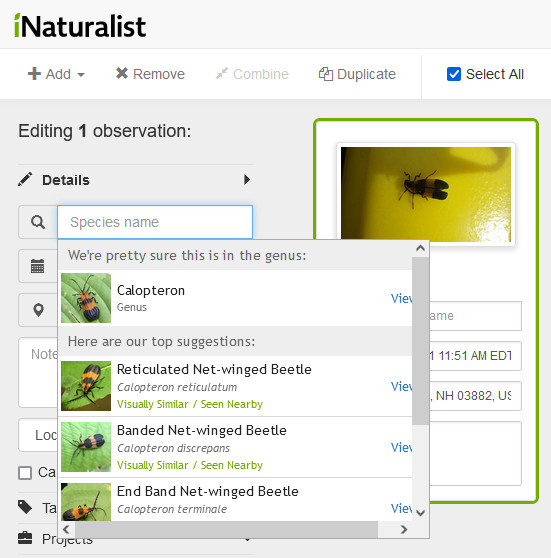Click the End Band Net-winged Beetle thumbnail
This screenshot has height=558, width=551.
(x=86, y=502)
